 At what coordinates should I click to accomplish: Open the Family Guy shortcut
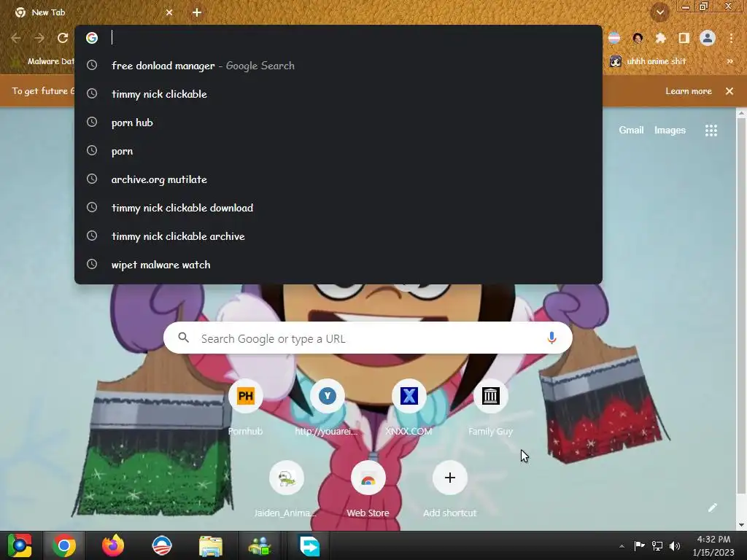click(x=490, y=408)
